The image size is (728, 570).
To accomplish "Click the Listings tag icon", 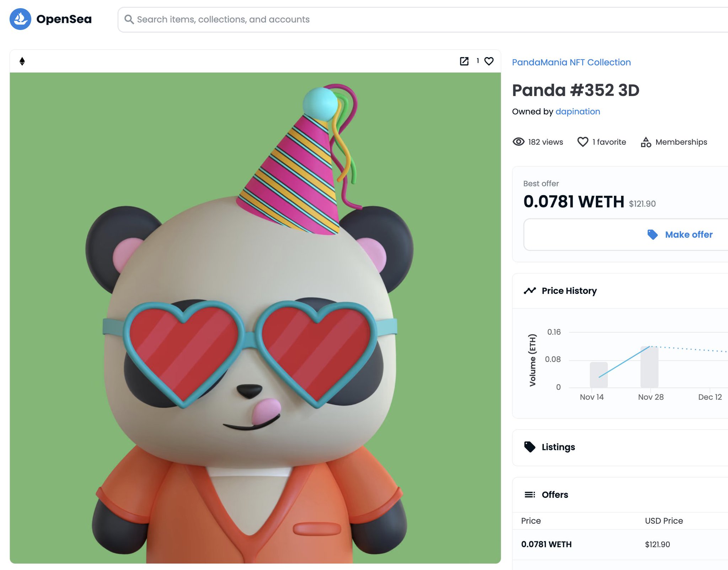I will tap(530, 447).
